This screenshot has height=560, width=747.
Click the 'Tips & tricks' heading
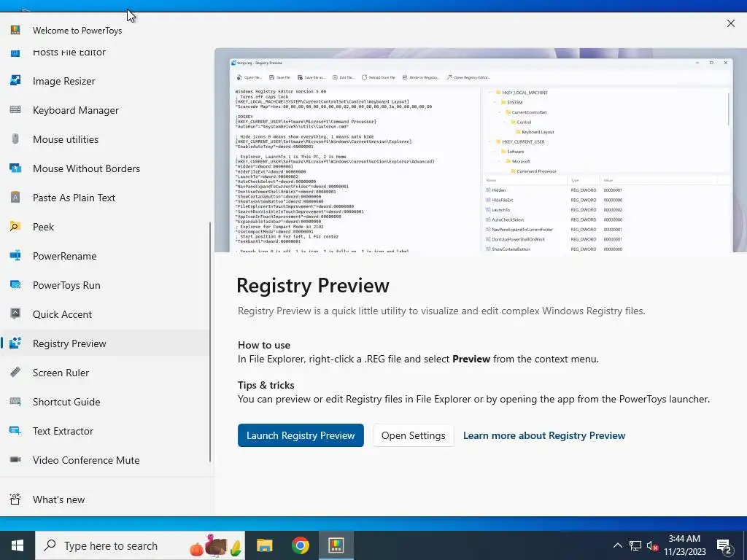[266, 385]
